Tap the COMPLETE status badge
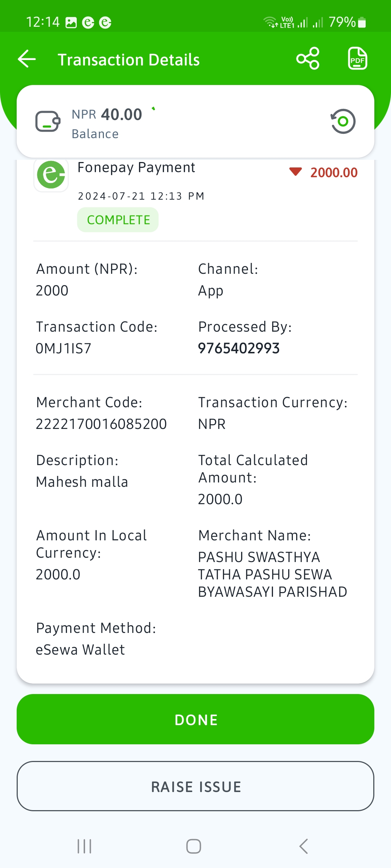Viewport: 391px width, 868px height. click(x=118, y=220)
